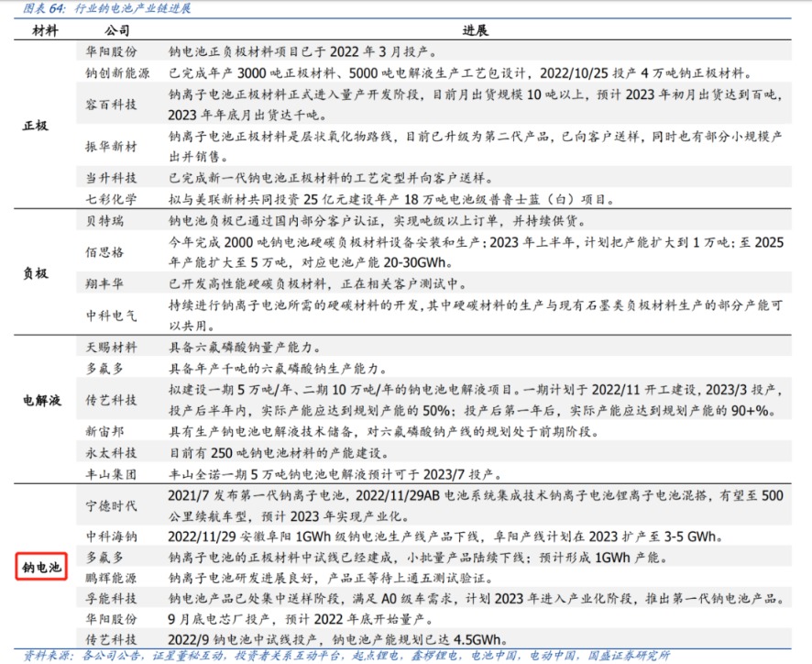
Task: Click text '具备六氟磷酸钠量产能力。'
Action: coord(246,347)
